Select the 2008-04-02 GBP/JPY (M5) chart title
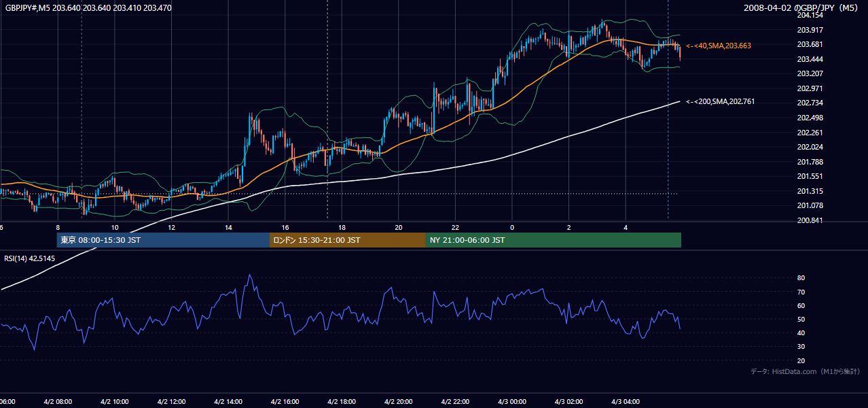 [x=802, y=8]
